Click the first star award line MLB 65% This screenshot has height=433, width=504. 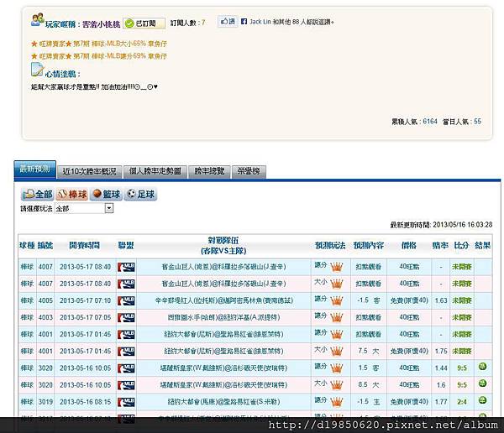coord(99,44)
